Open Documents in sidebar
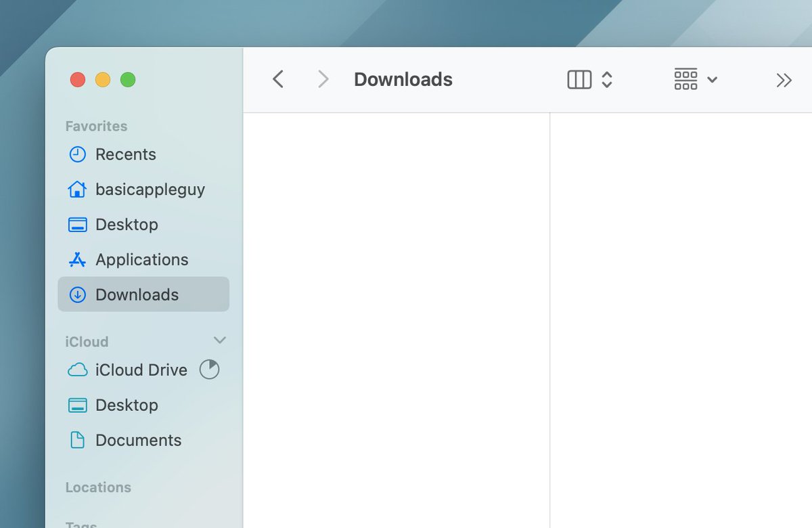Image resolution: width=812 pixels, height=528 pixels. click(143, 440)
